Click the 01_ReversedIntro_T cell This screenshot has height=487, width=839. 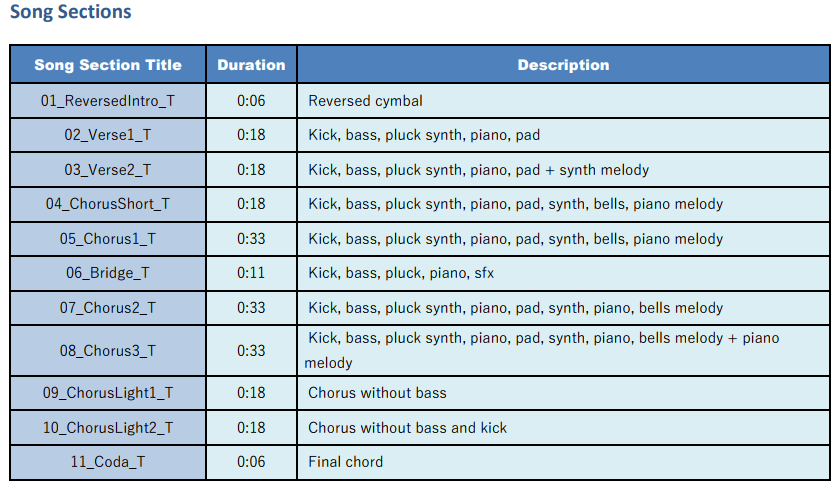[108, 101]
